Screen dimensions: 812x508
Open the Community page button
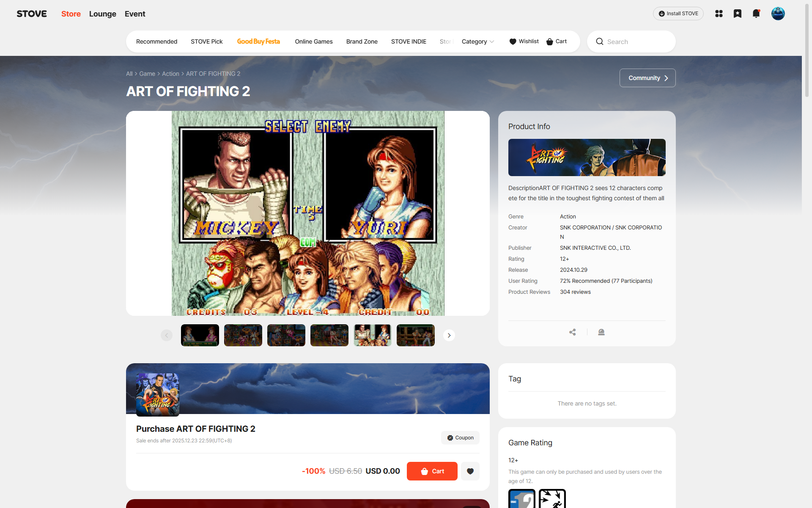coord(647,78)
